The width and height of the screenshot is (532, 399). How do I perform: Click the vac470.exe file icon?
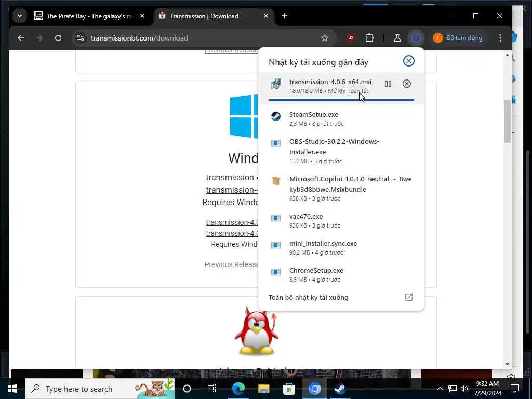tap(275, 218)
